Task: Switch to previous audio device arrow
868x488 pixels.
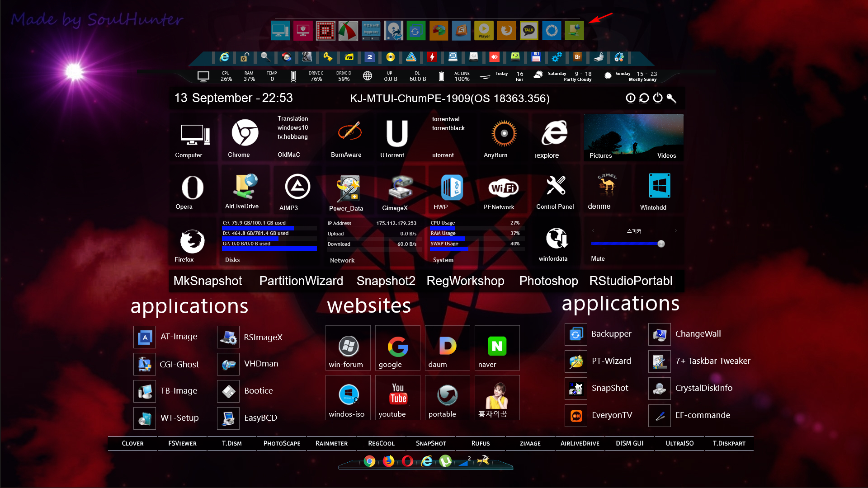Action: click(593, 230)
